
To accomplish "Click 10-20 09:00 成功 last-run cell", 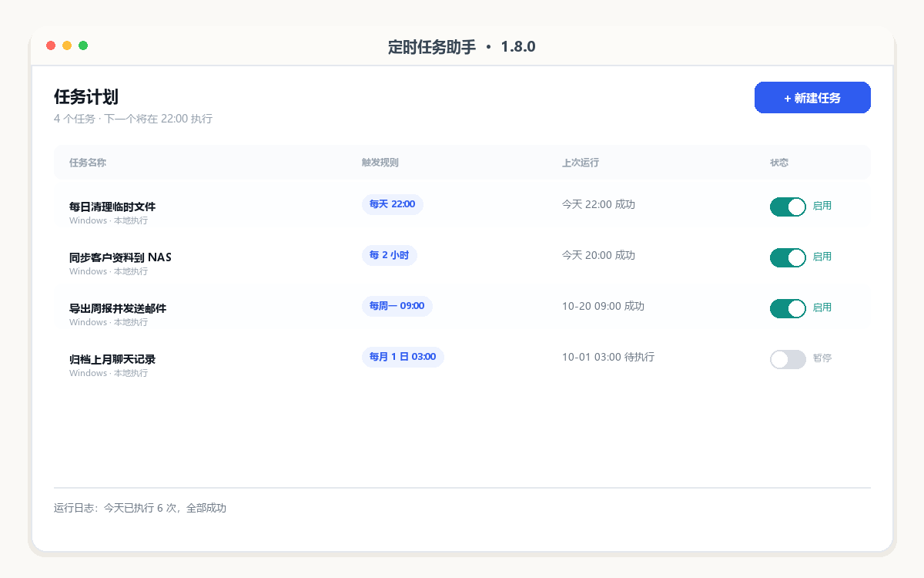I will (x=603, y=306).
